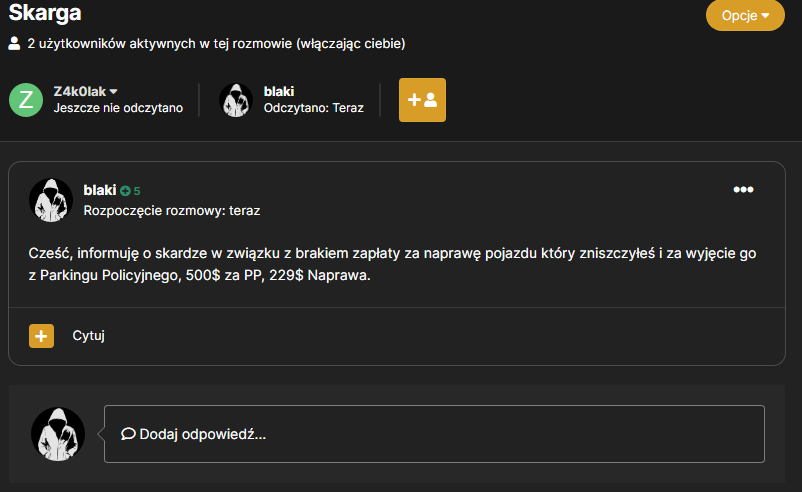
Task: Click the yellow plus multi-quote button
Action: click(x=41, y=336)
